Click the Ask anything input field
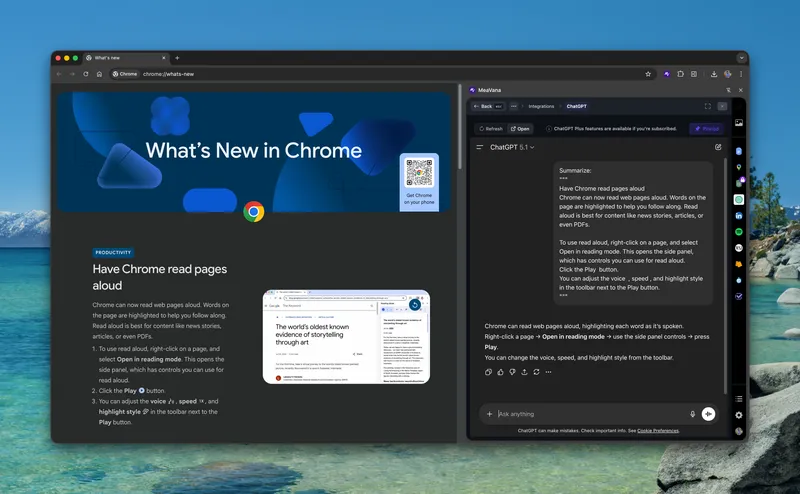 click(x=592, y=414)
